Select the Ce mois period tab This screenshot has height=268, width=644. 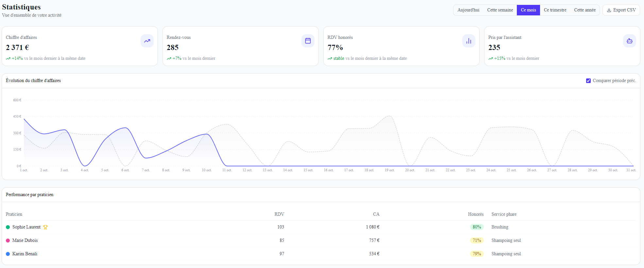pos(528,10)
